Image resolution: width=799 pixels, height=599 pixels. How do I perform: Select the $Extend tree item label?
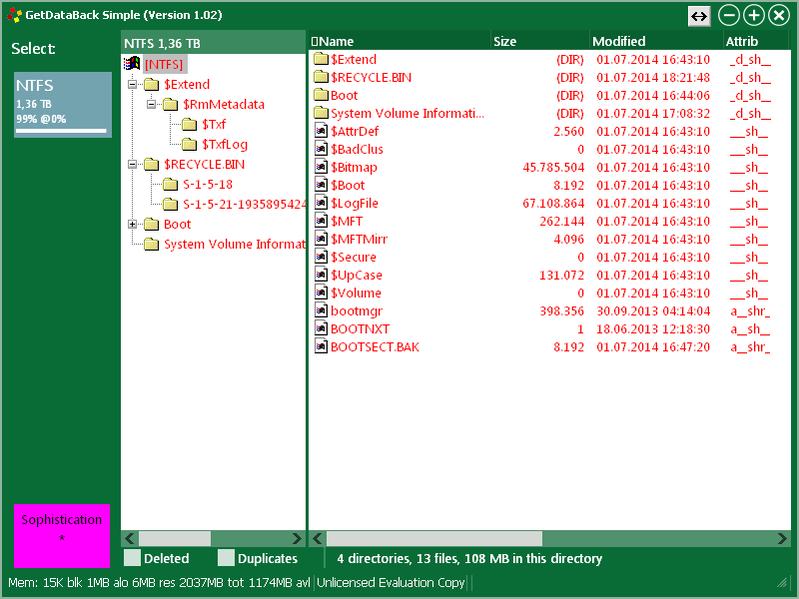pyautogui.click(x=187, y=84)
